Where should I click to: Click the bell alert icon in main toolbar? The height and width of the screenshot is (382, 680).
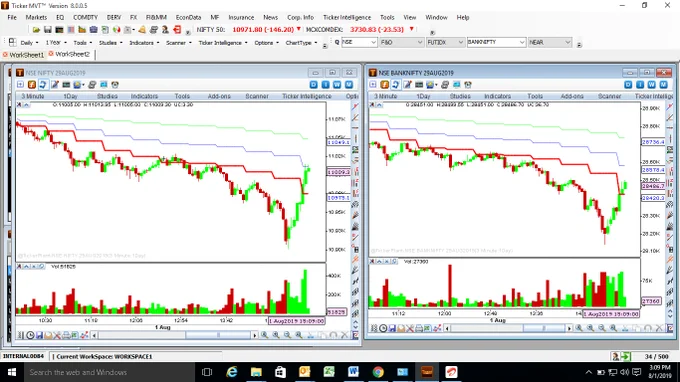pyautogui.click(x=142, y=29)
